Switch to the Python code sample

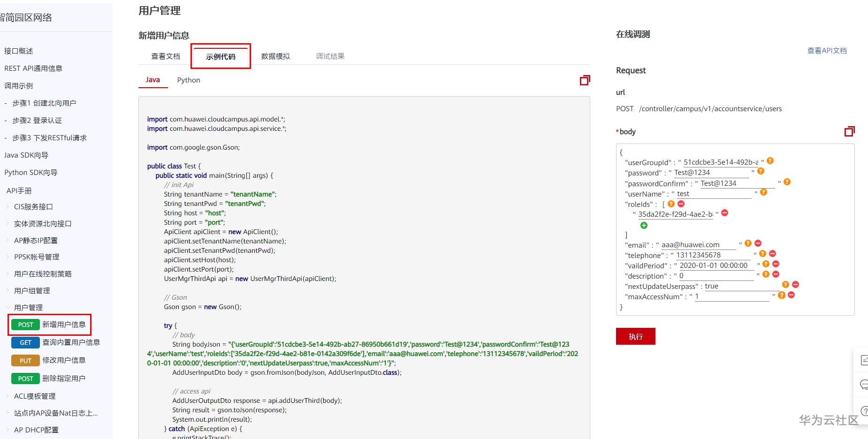(x=189, y=80)
